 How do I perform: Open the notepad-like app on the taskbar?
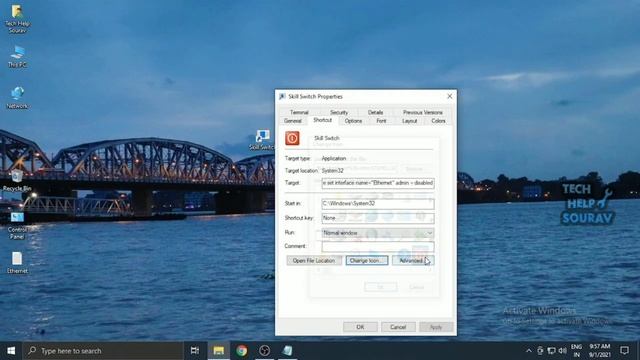[x=287, y=351]
